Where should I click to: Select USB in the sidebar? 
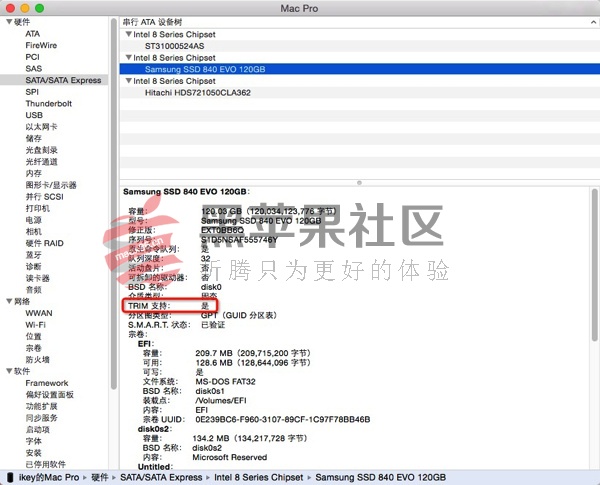[x=34, y=115]
